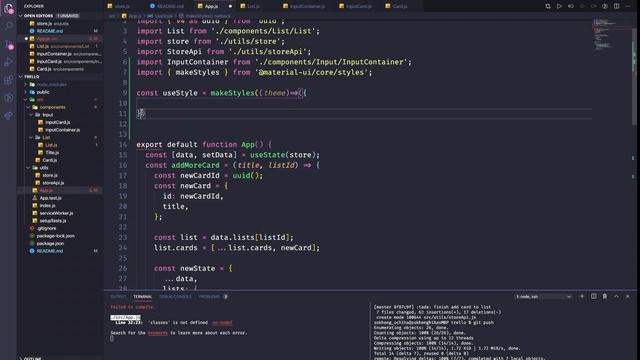The height and width of the screenshot is (360, 640).
Task: Switch to the README.md editor tab
Action: click(x=167, y=6)
